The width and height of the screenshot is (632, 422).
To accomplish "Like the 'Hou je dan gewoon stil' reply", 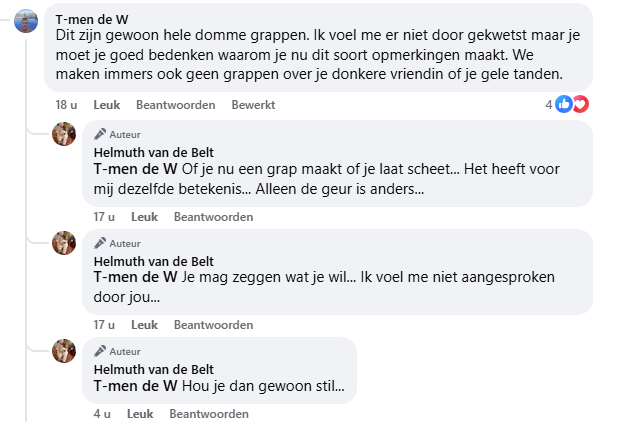I will click(140, 413).
